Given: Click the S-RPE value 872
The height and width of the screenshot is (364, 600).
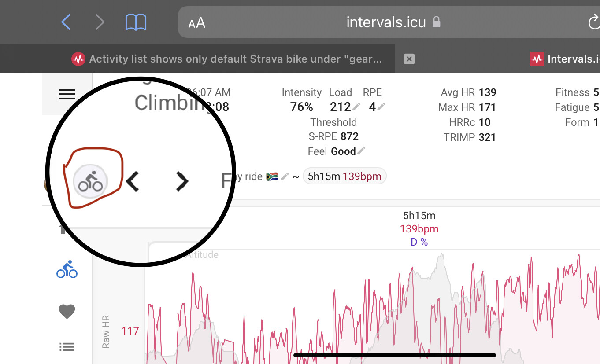Looking at the screenshot, I should click(349, 136).
